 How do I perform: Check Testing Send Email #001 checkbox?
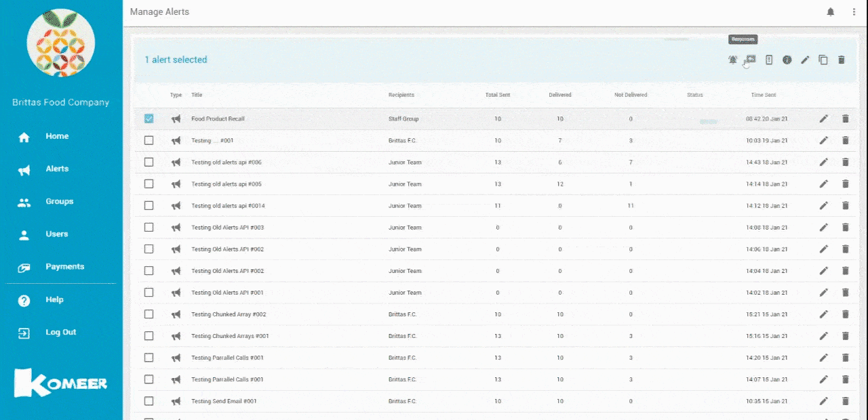pyautogui.click(x=149, y=401)
